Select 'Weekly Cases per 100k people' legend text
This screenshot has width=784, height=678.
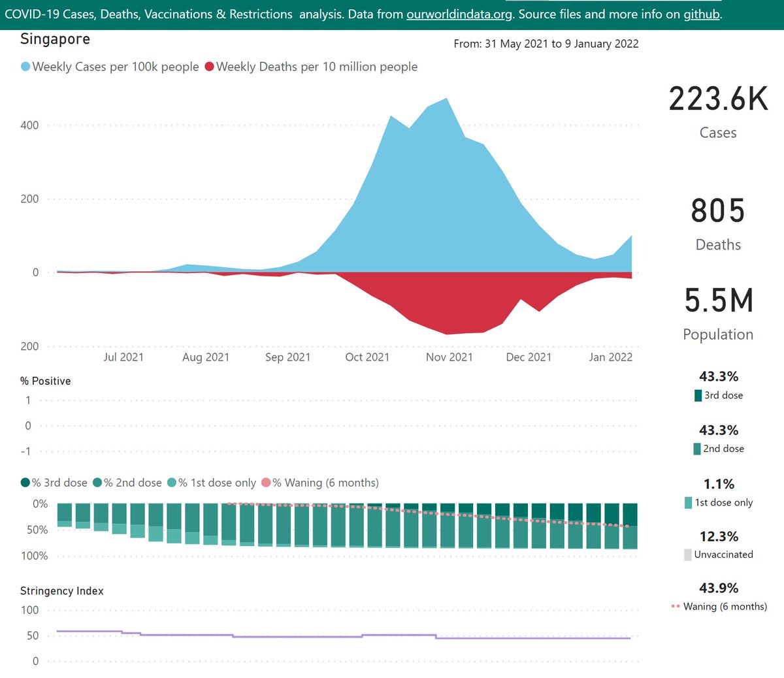[x=116, y=67]
